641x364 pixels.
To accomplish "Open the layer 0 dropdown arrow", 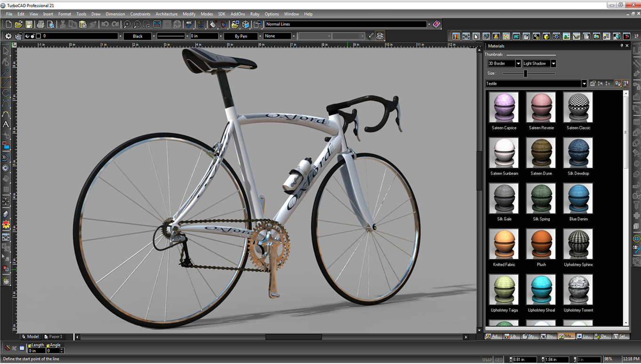I will (120, 36).
